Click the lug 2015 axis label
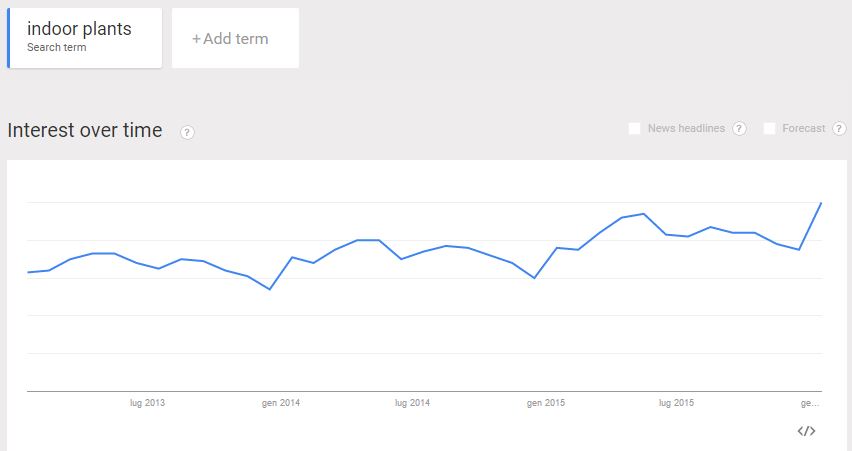852x451 pixels. click(676, 403)
